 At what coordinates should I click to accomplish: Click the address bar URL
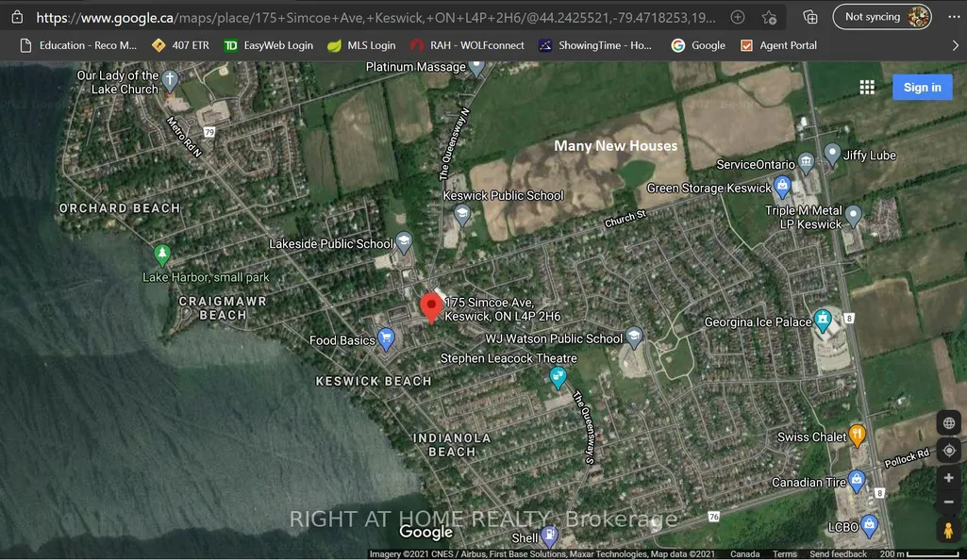point(376,17)
